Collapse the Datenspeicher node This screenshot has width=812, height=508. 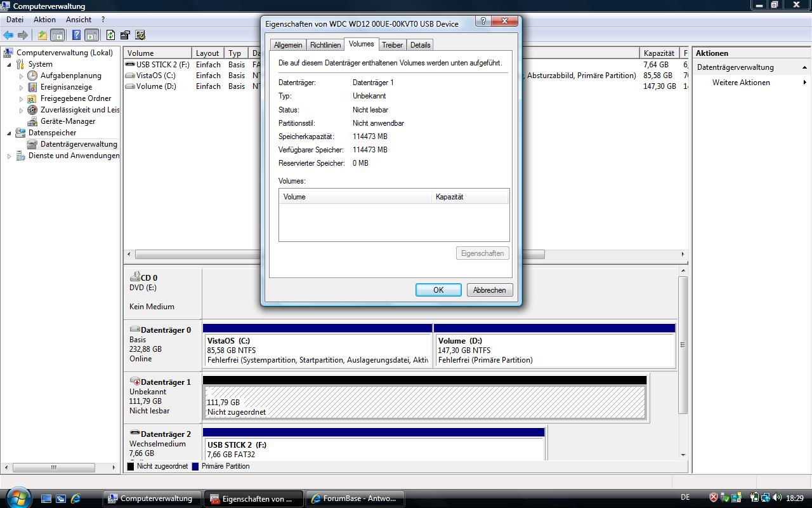pyautogui.click(x=9, y=133)
